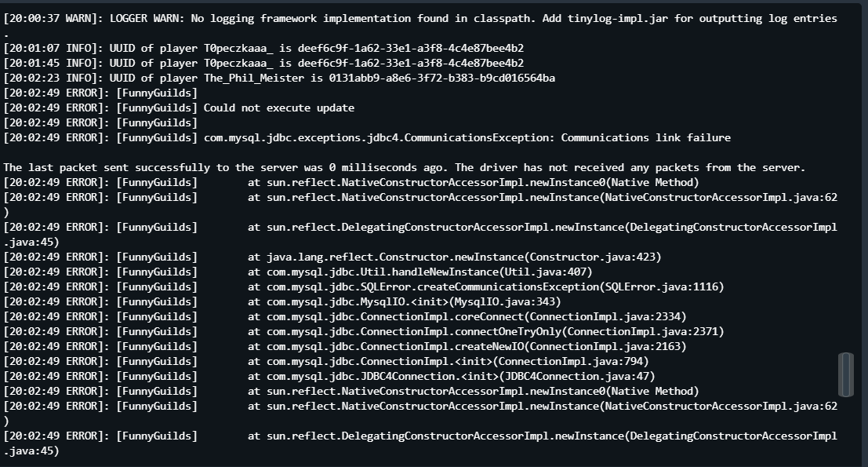This screenshot has width=868, height=467.
Task: Click the SQLError.createCommunicationsException trace line
Action: tap(485, 286)
